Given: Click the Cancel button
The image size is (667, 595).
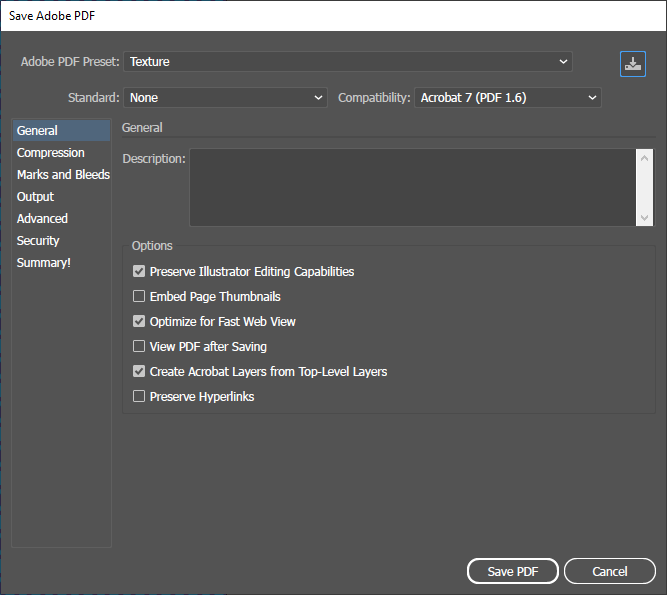Looking at the screenshot, I should [x=610, y=571].
